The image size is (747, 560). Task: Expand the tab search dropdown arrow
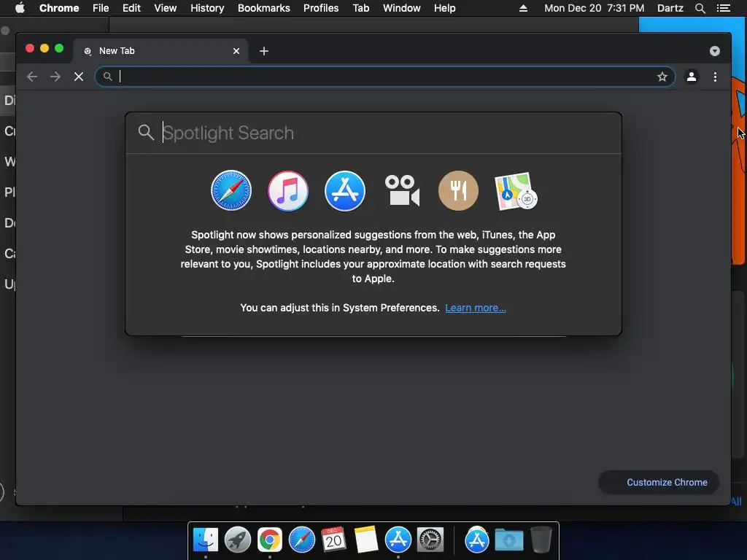715,51
